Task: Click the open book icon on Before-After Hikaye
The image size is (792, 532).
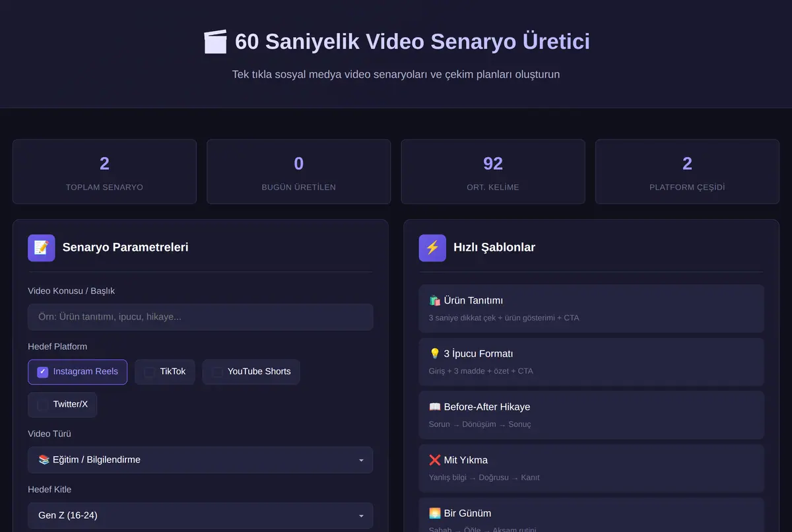Action: tap(435, 407)
